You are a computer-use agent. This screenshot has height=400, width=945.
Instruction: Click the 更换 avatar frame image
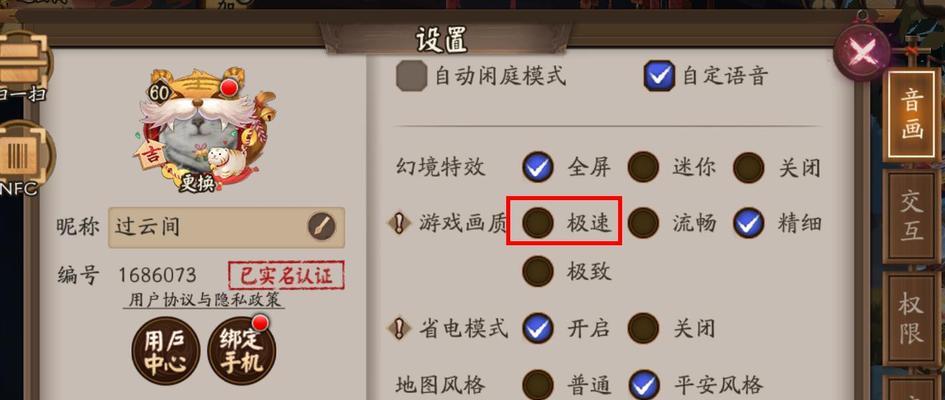204,130
